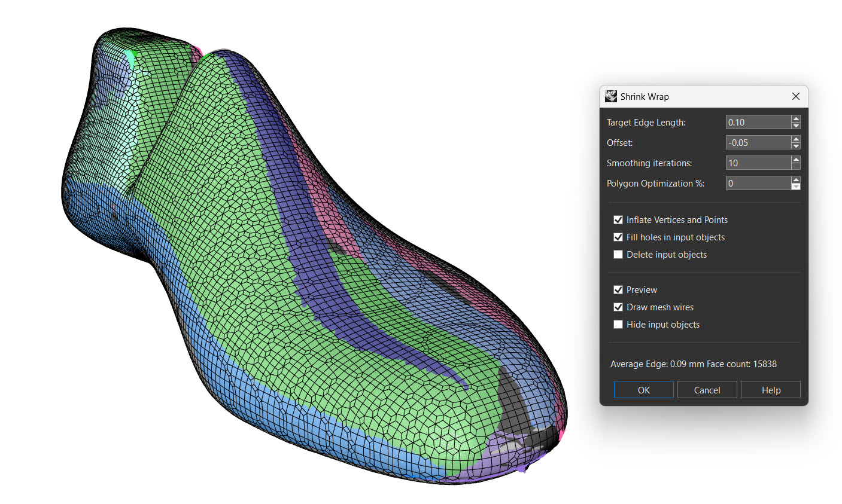The width and height of the screenshot is (842, 504).
Task: Decrease Offset value with down arrow
Action: tap(795, 146)
